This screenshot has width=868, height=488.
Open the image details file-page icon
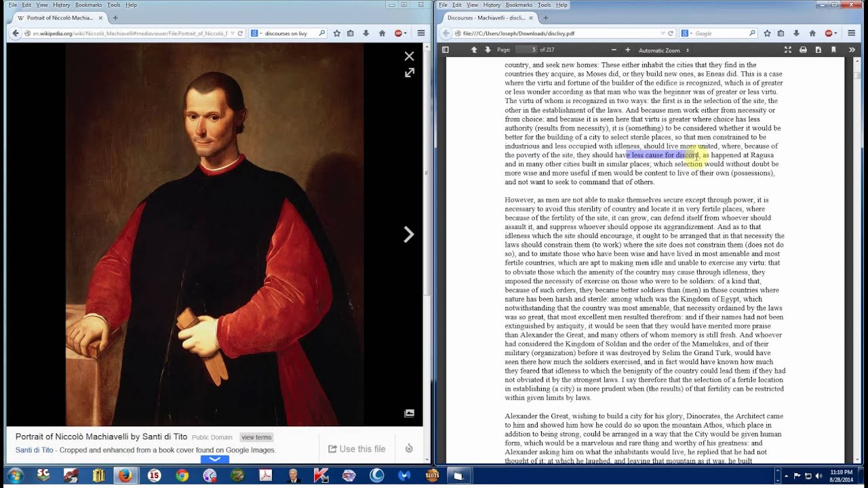click(409, 413)
